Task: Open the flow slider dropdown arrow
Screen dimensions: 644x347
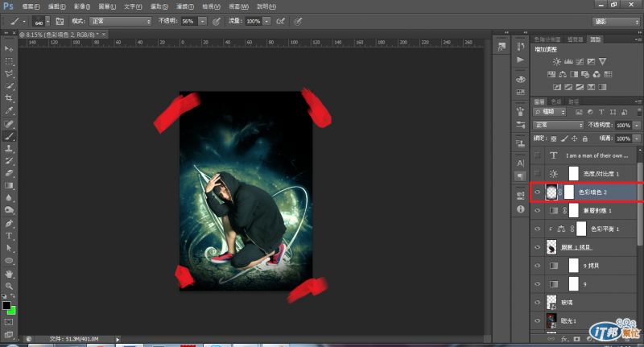Action: [267, 22]
